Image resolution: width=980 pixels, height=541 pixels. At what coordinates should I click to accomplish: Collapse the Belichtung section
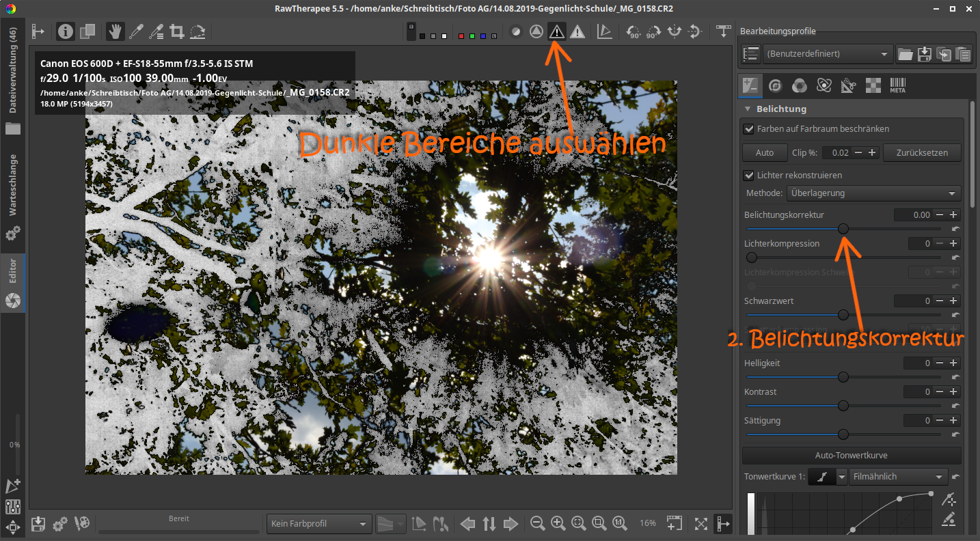749,109
